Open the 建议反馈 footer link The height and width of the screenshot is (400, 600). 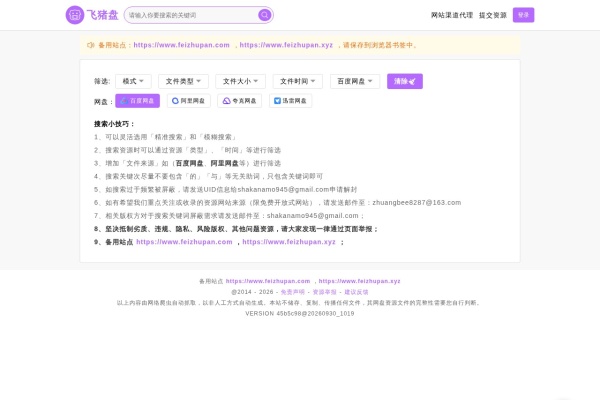pyautogui.click(x=356, y=292)
